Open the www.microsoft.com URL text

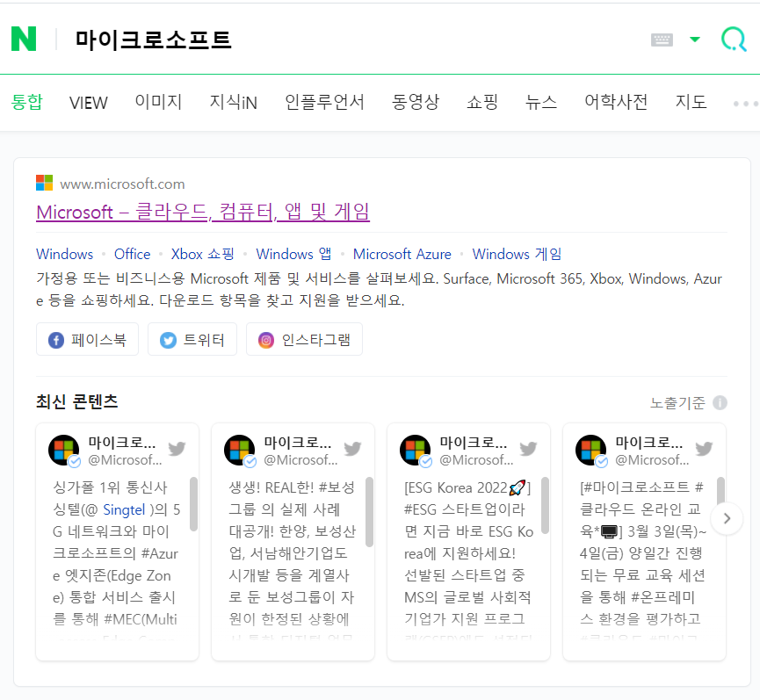point(122,184)
